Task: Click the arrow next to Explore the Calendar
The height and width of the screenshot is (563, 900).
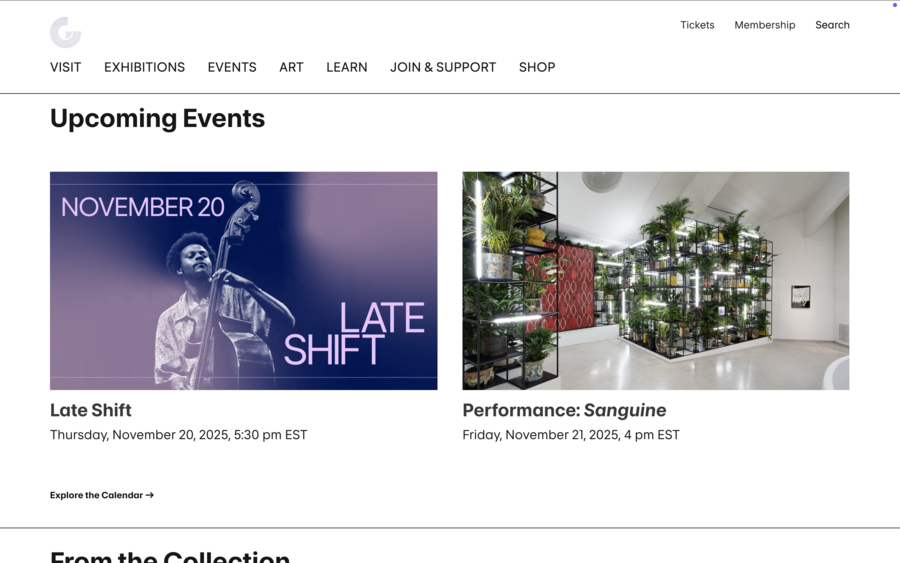Action: [150, 495]
